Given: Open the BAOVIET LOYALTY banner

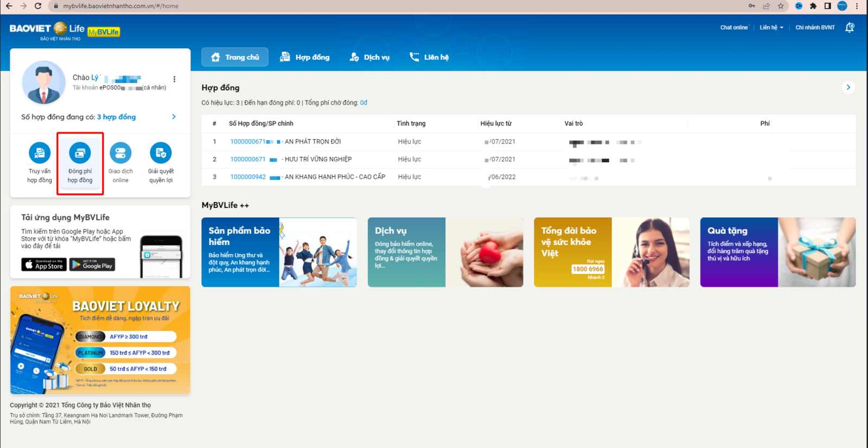Looking at the screenshot, I should 100,340.
